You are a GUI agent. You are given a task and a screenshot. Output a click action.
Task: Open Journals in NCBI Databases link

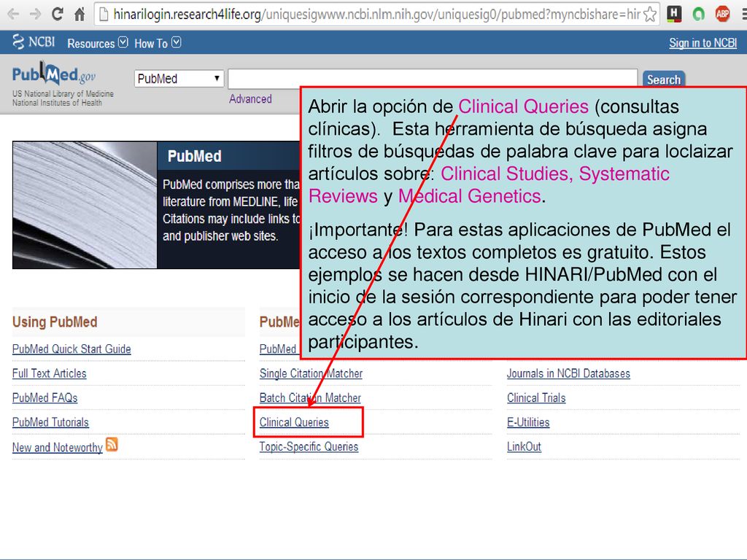568,373
